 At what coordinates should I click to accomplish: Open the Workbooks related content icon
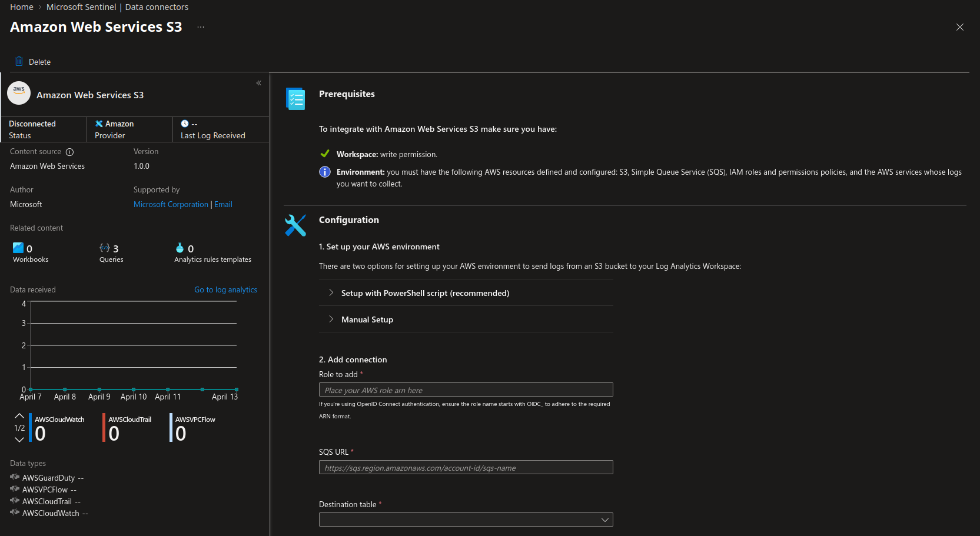(18, 248)
